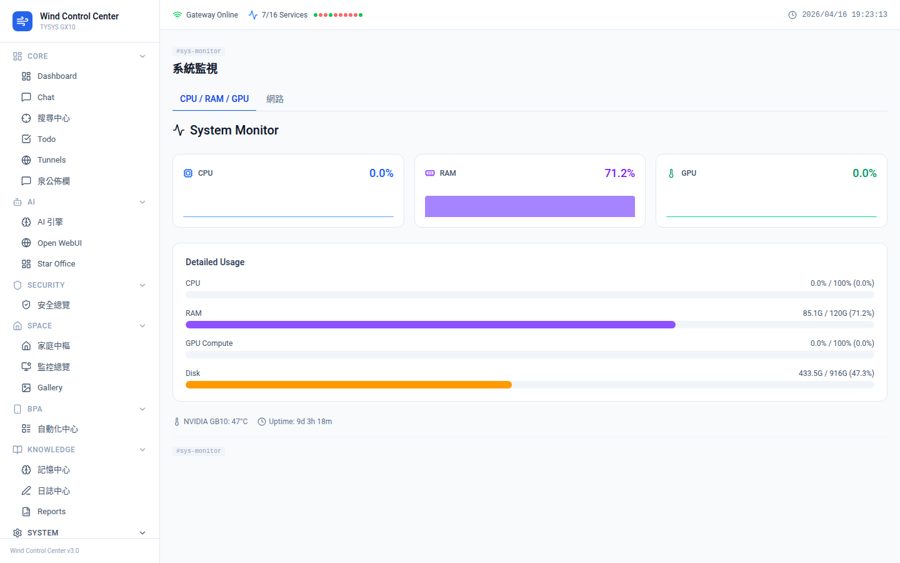Collapse the AI sidebar section
This screenshot has height=563, width=900.
tap(142, 202)
